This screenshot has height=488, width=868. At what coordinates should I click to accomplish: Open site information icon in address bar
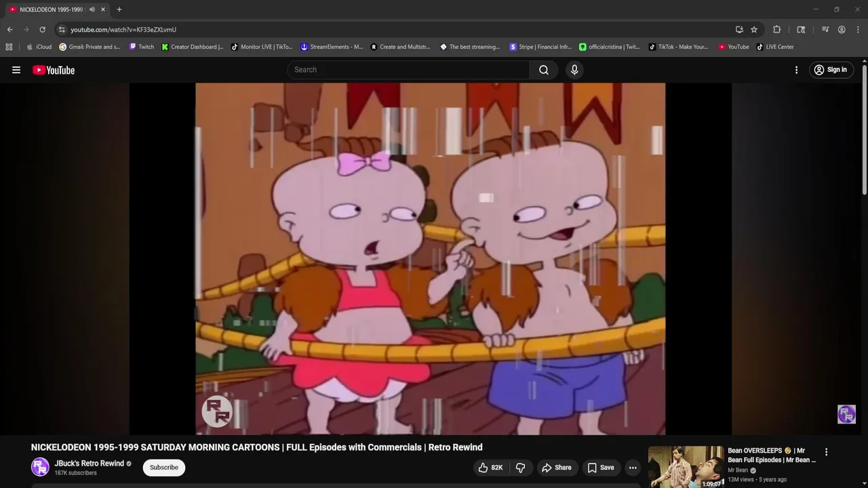(x=62, y=30)
